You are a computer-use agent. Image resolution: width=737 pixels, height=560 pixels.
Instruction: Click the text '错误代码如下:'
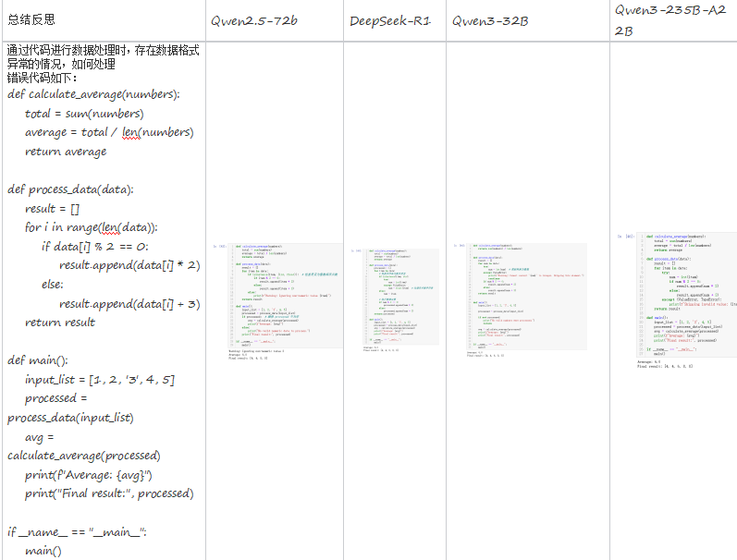pos(42,78)
